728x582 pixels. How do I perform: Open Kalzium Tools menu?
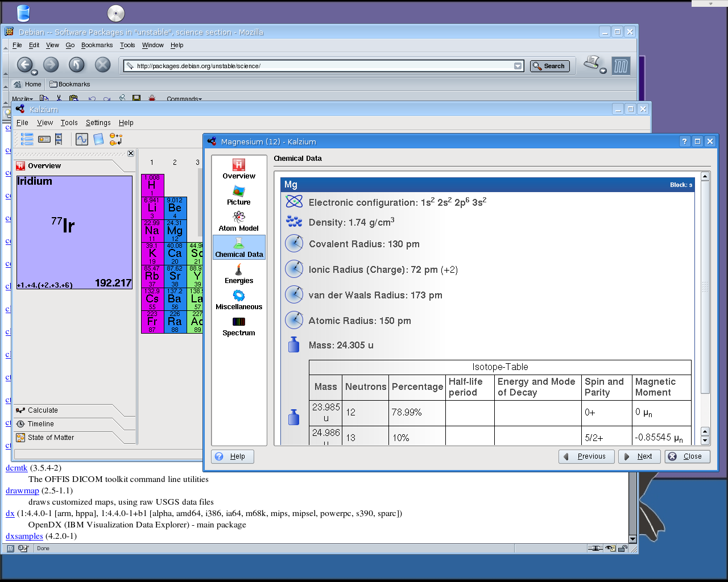[69, 123]
